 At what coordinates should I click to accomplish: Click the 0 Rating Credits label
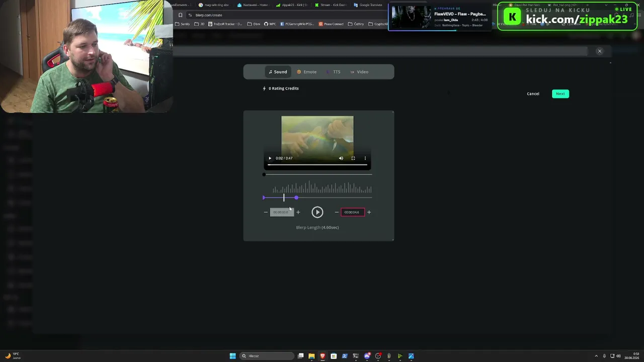click(x=281, y=88)
